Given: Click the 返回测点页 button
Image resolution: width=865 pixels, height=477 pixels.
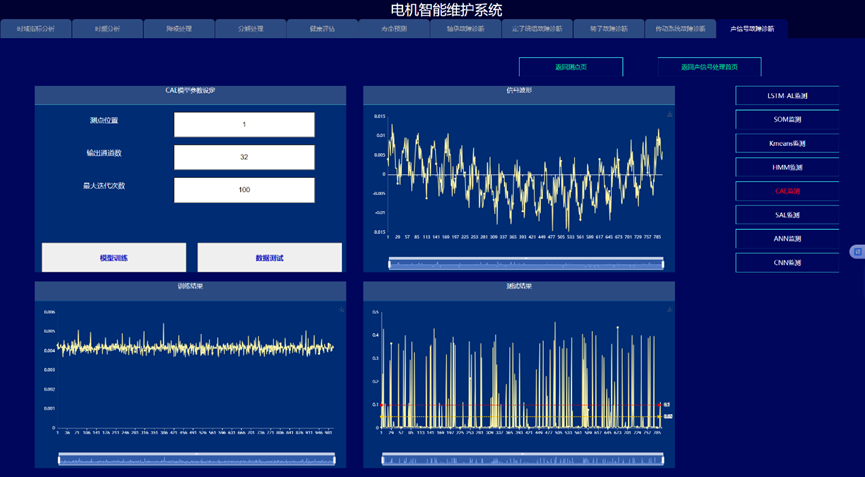Looking at the screenshot, I should [571, 67].
